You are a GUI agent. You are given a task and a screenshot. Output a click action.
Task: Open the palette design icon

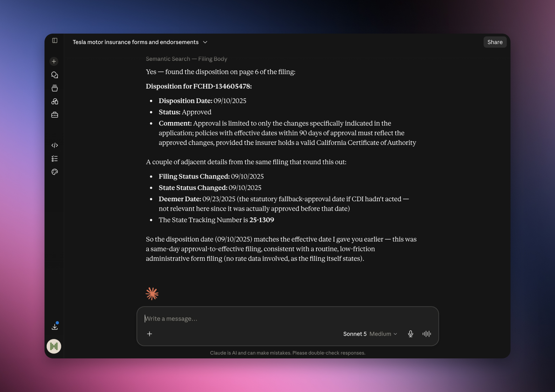coord(55,172)
